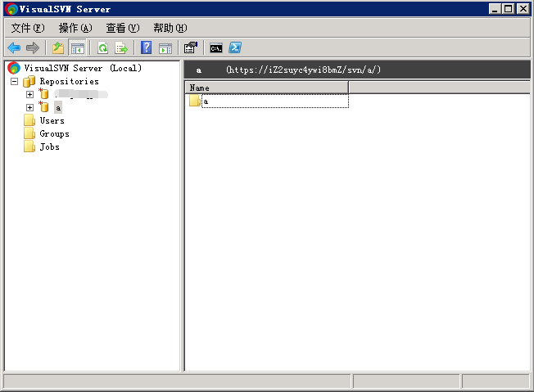This screenshot has width=534, height=392.
Task: Open the 操作(A) menu
Action: tap(75, 28)
